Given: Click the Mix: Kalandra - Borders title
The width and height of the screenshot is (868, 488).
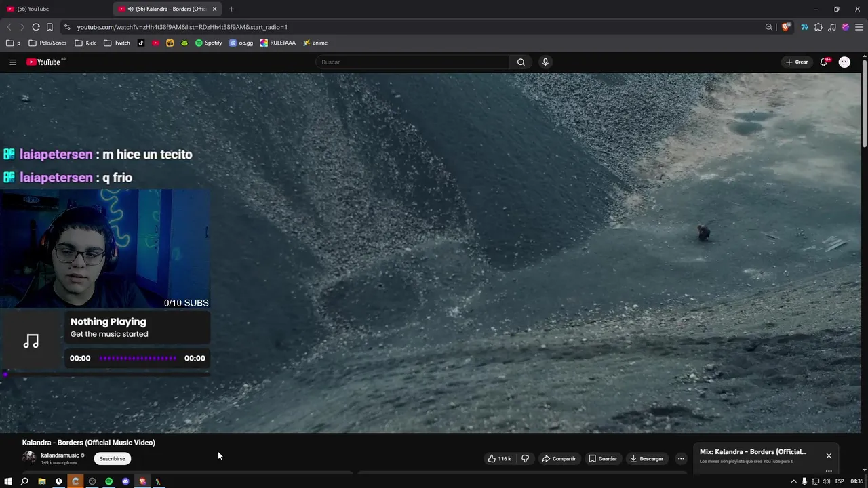Looking at the screenshot, I should point(753,452).
